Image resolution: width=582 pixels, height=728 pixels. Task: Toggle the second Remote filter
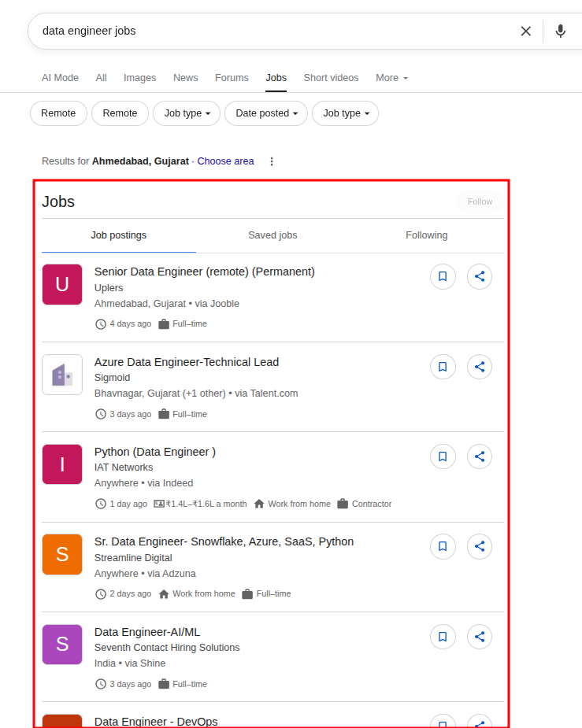click(x=120, y=113)
